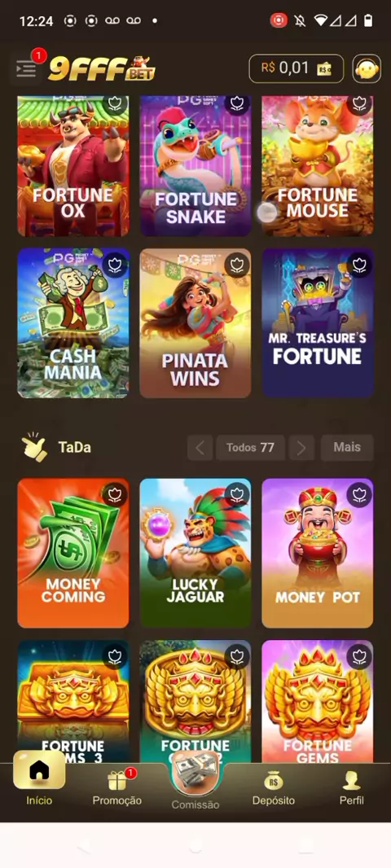Tap the customer support headset avatar icon
391x868 pixels.
[x=366, y=68]
